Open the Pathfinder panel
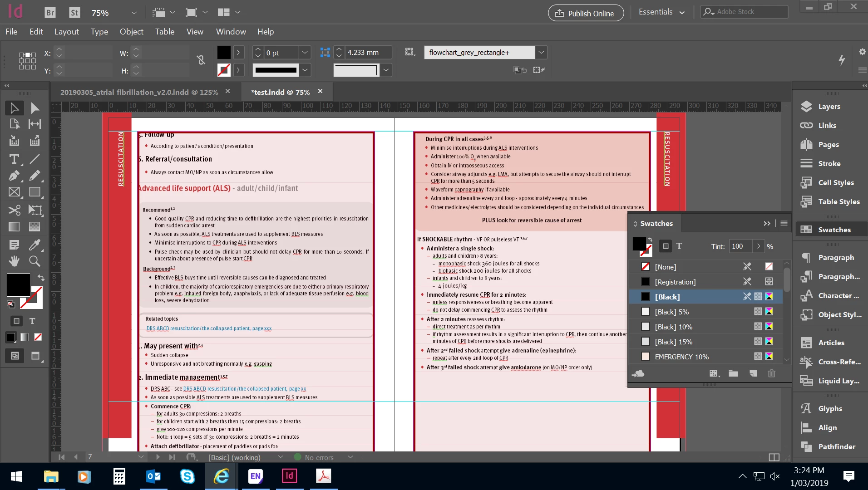The image size is (868, 490). pos(837,446)
